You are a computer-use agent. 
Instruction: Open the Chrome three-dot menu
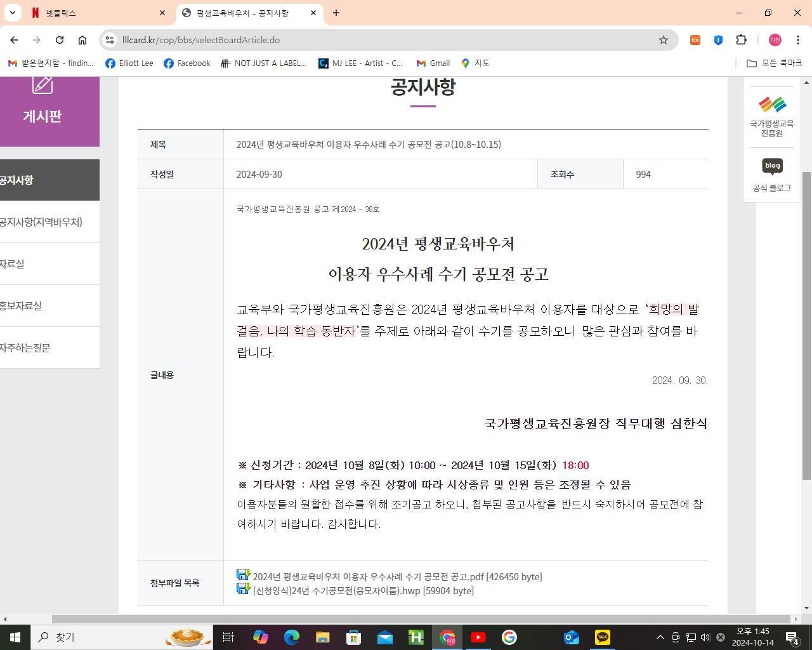click(798, 40)
